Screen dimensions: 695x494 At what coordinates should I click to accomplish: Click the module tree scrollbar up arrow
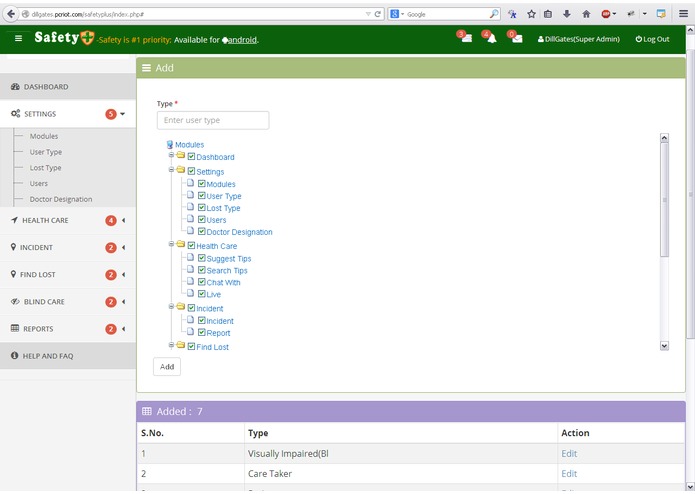click(664, 138)
